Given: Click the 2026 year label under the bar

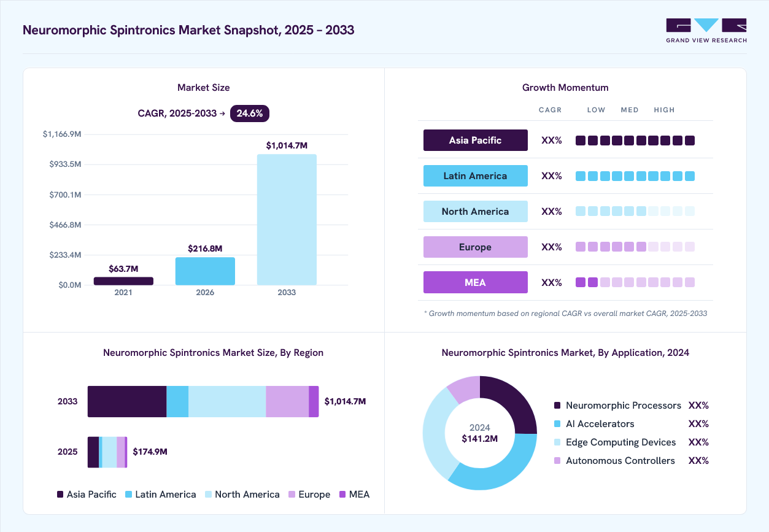Looking at the screenshot, I should click(x=205, y=293).
